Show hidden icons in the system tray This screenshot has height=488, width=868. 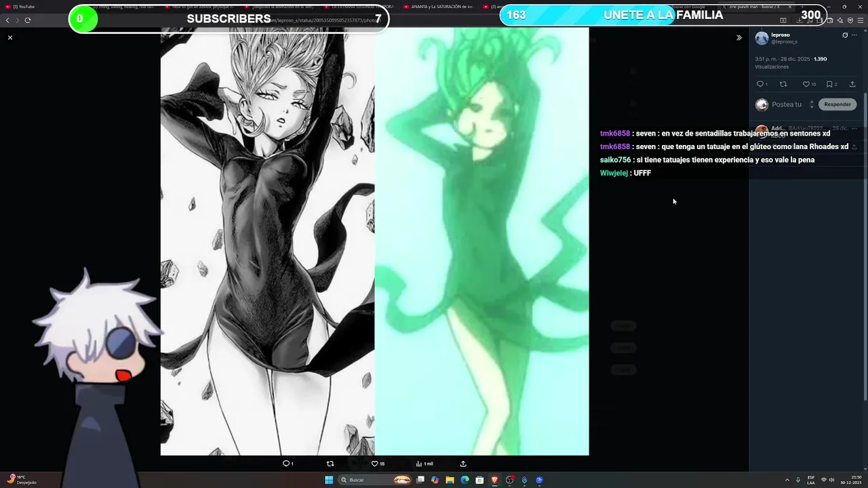point(787,480)
